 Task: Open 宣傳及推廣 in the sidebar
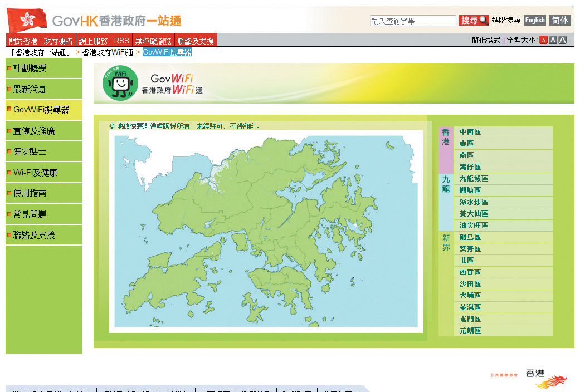click(44, 131)
